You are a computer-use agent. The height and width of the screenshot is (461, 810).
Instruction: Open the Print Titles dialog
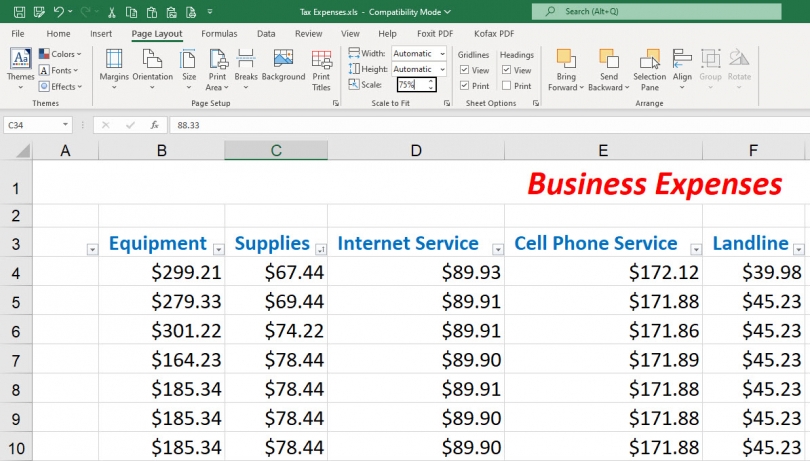pyautogui.click(x=321, y=66)
